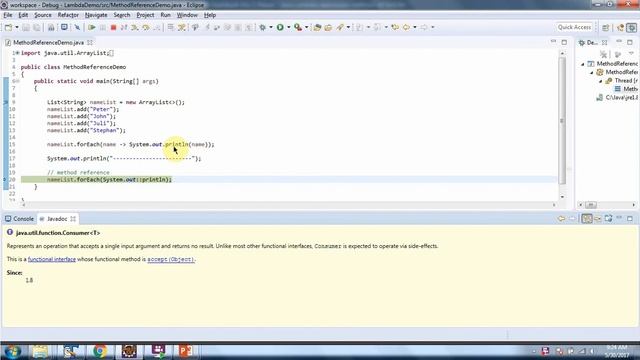This screenshot has width=640, height=360.
Task: Click the red Terminate button
Action: 113,27
